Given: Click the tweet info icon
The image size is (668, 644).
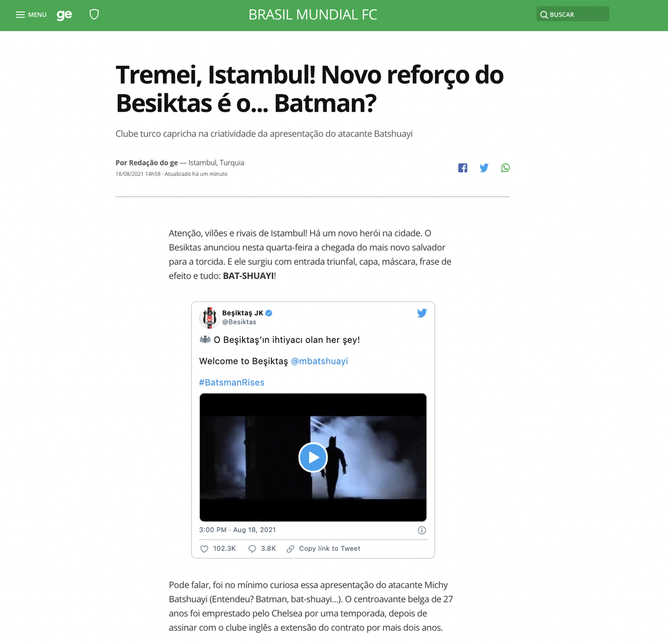Looking at the screenshot, I should tap(422, 530).
